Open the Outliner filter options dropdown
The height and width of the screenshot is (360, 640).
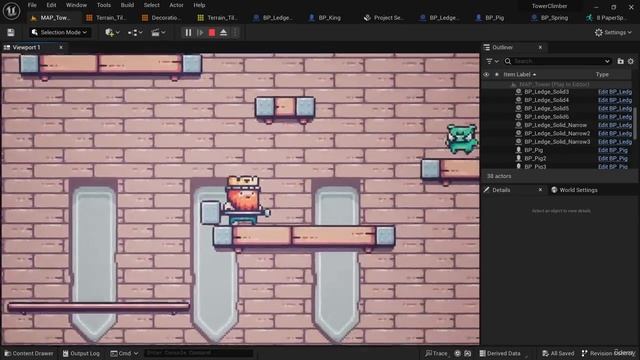pos(493,61)
